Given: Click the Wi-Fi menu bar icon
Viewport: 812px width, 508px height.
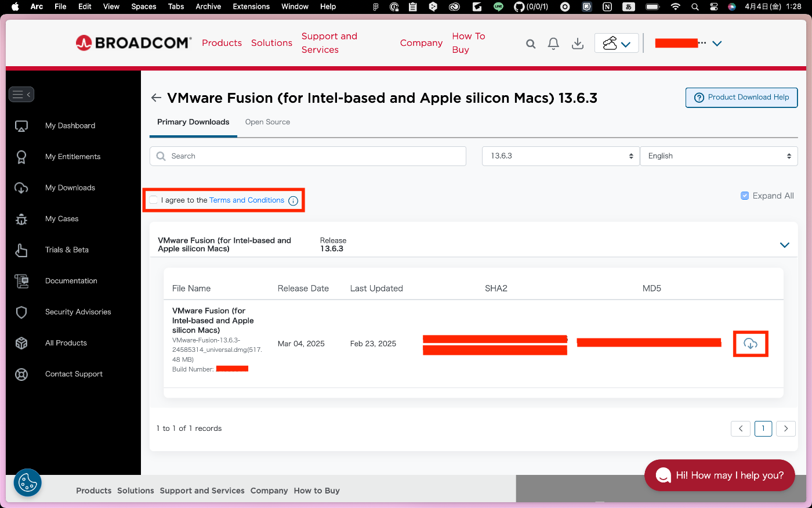Looking at the screenshot, I should click(675, 7).
